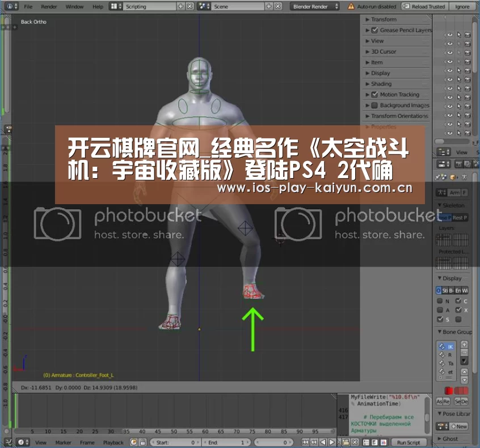Click the Reload Trusted button
480x448 pixels.
tap(425, 6)
